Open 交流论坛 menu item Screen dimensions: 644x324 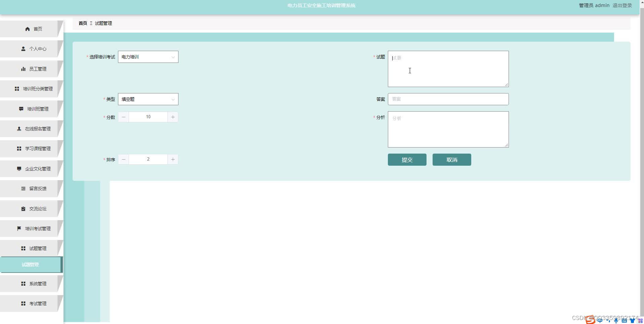coord(32,209)
